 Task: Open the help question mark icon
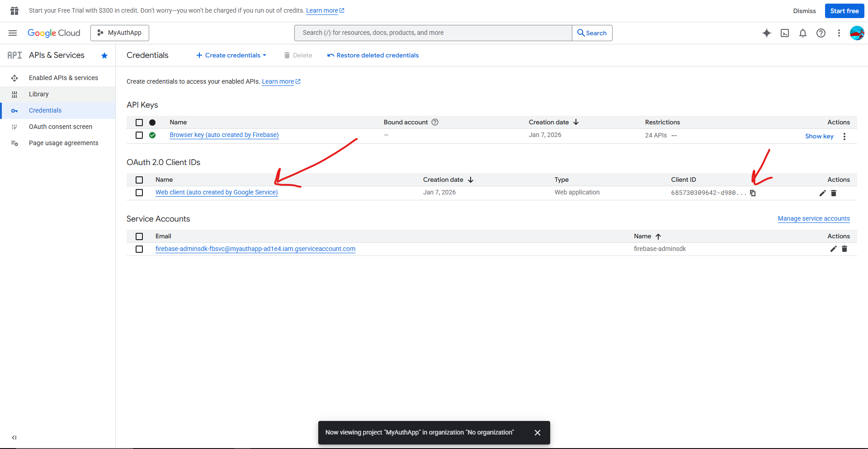click(x=821, y=33)
